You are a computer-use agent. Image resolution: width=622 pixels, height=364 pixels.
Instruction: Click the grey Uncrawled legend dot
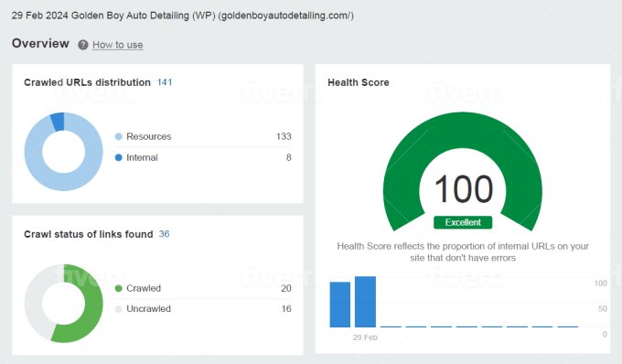pos(118,309)
